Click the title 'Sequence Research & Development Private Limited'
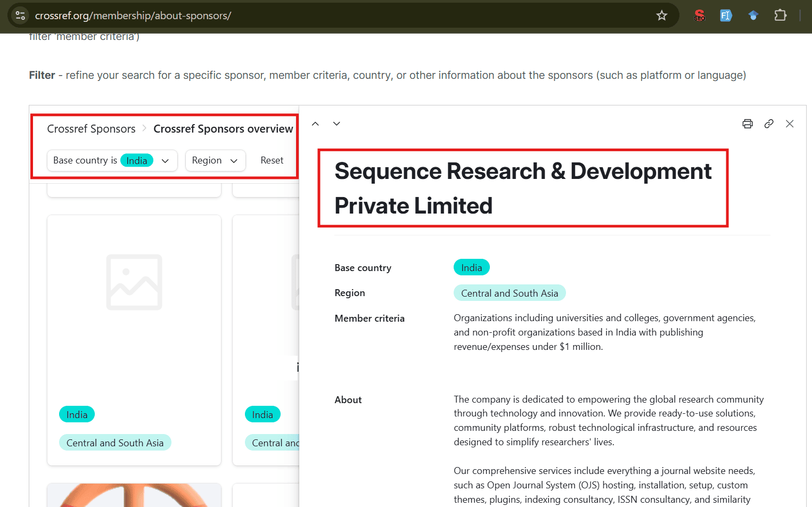 tap(523, 189)
